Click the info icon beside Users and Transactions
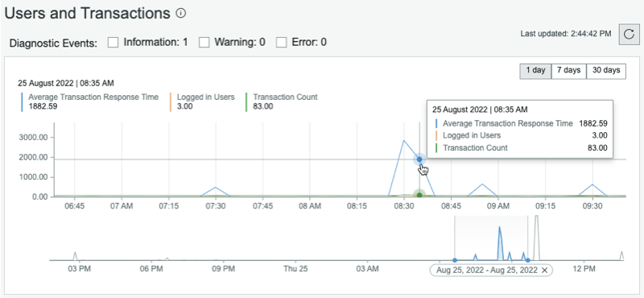Viewport: 644px width, 298px height. pyautogui.click(x=180, y=14)
